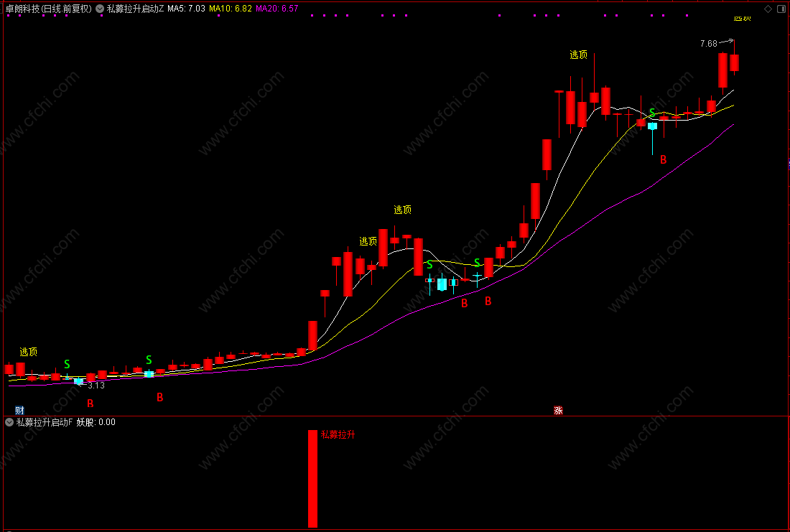
Task: Click the MA20: 6.57 value label
Action: click(276, 9)
